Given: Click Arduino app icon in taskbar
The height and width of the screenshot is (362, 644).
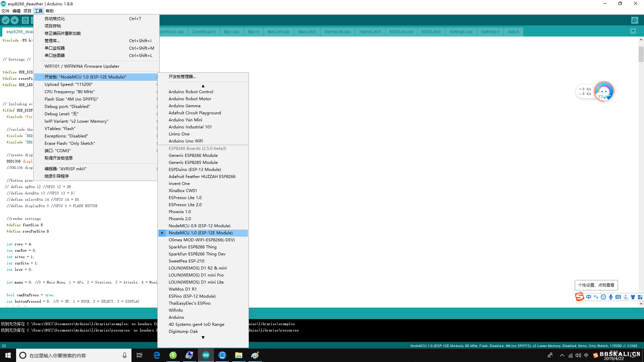Looking at the screenshot, I should tap(206, 355).
